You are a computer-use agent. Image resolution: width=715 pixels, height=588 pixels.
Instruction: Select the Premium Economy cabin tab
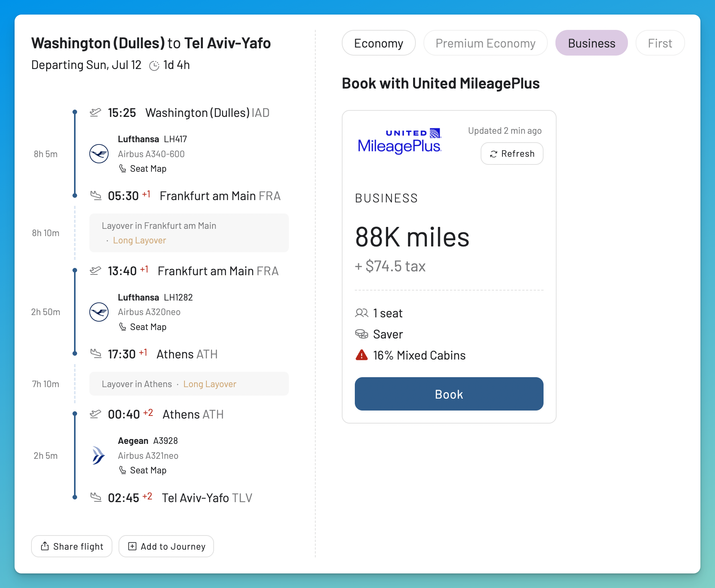click(485, 43)
